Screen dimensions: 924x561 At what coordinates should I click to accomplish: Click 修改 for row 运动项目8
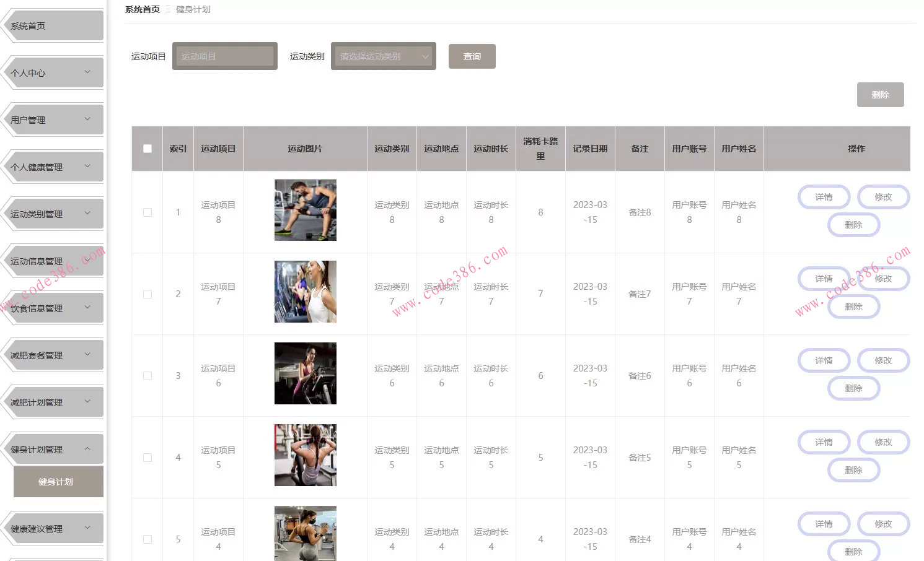tap(884, 197)
